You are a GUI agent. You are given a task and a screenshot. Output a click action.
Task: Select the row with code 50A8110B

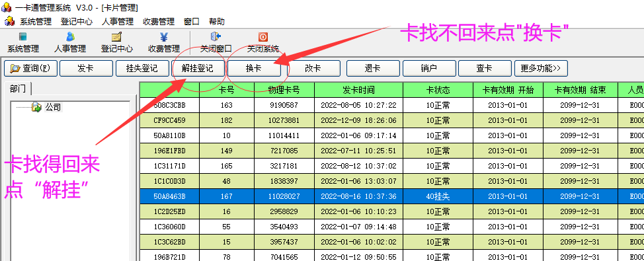click(x=392, y=135)
